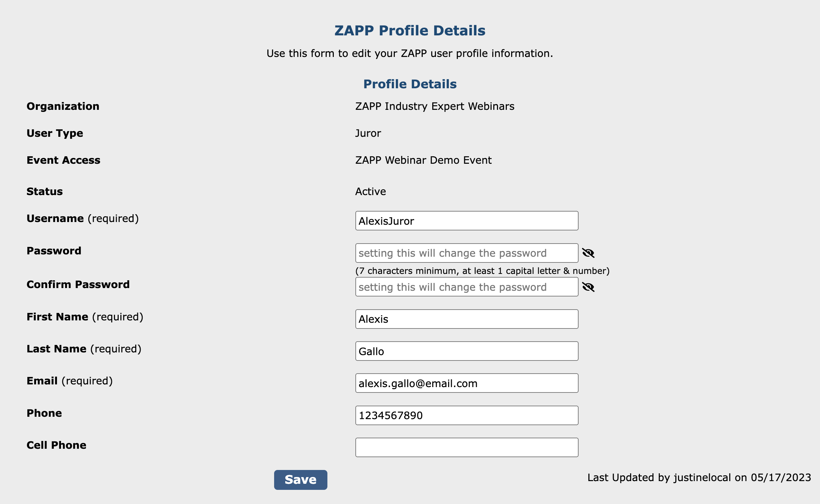Screen dimensions: 820x504
Task: Click the Last Updated by justinelocal note
Action: tap(699, 478)
